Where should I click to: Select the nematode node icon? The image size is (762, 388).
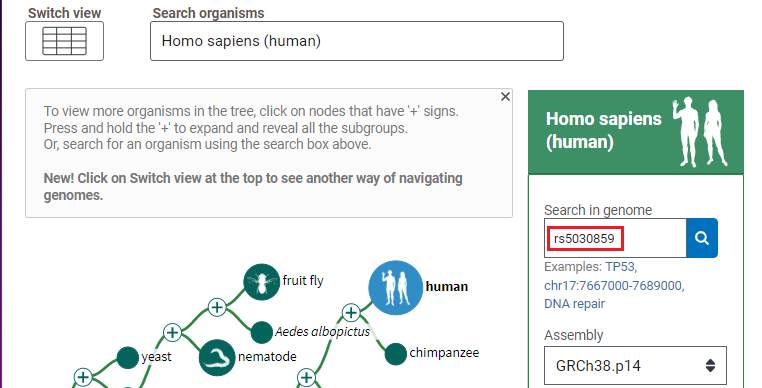click(217, 357)
